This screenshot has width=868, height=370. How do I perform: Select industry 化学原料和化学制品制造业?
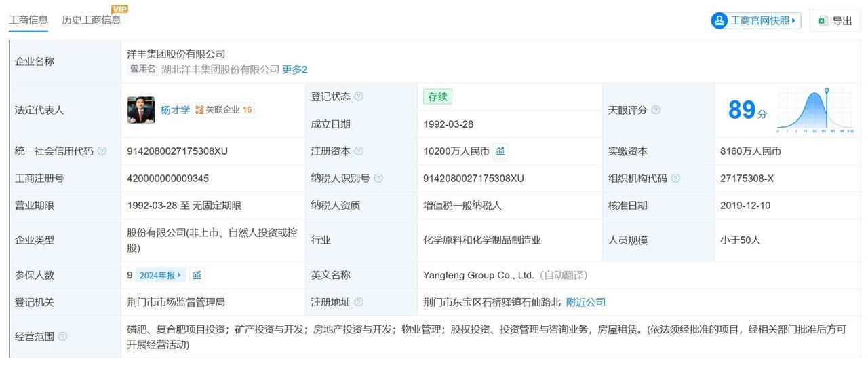point(482,240)
